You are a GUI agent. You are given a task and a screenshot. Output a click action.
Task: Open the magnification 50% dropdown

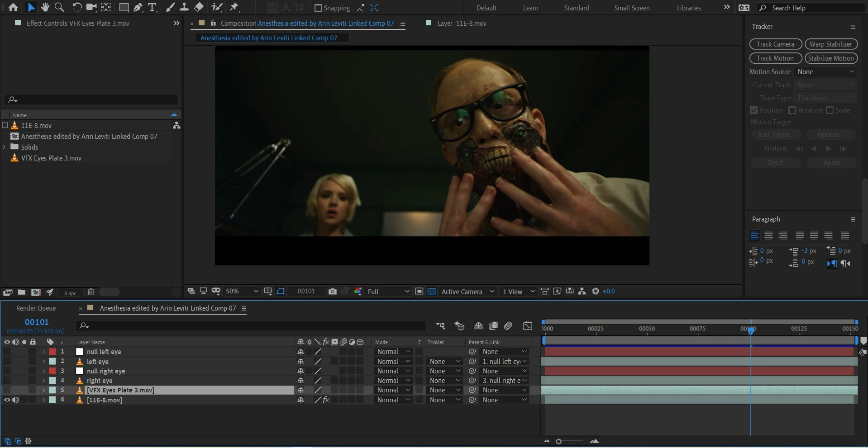click(x=242, y=292)
